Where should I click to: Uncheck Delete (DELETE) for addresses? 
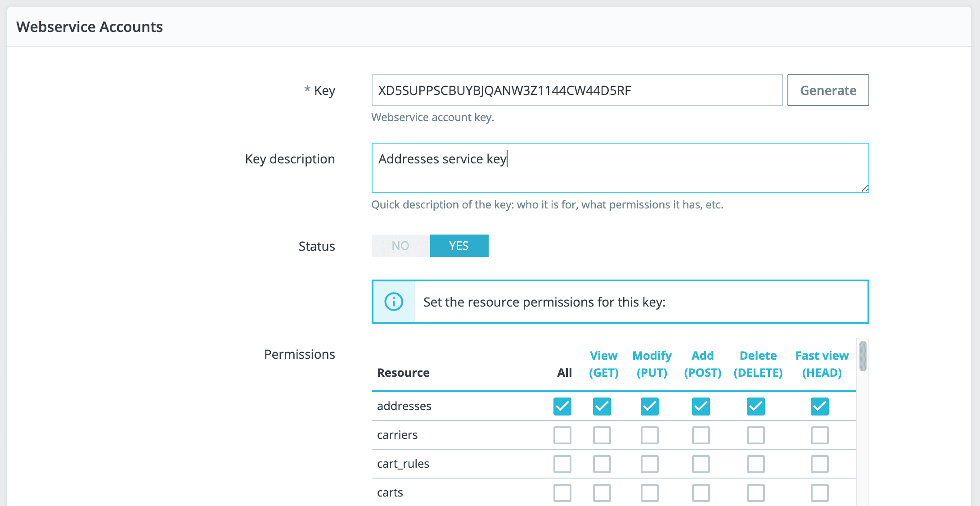[x=755, y=407]
